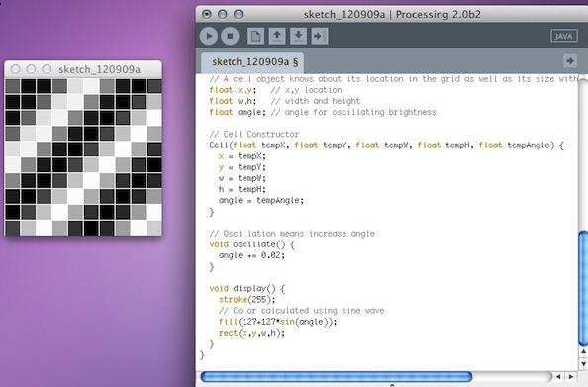
Task: Click the 'angle += 0.02;' line
Action: click(251, 255)
